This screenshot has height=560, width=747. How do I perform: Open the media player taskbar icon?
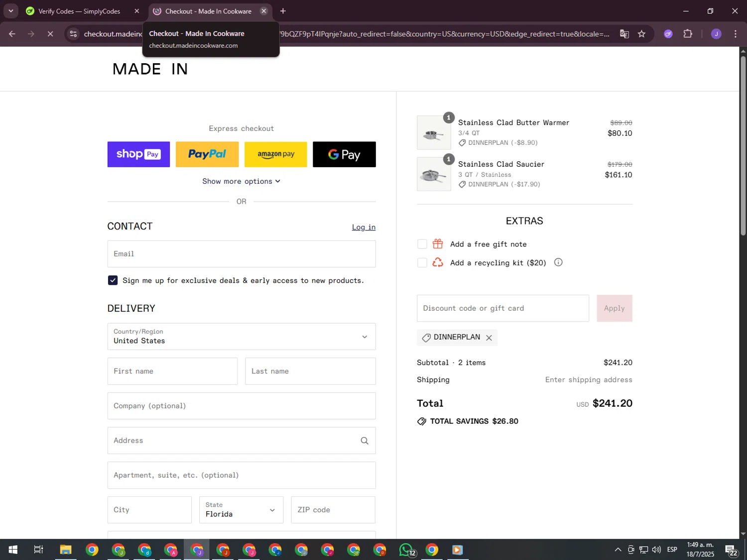point(457,550)
